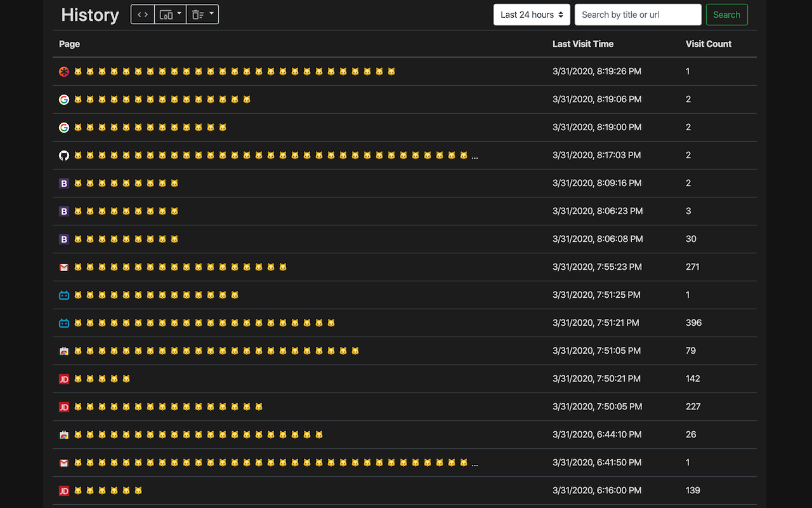Open the devices dropdown in the toolbar
Screen dimensions: 812x508
pyautogui.click(x=171, y=15)
